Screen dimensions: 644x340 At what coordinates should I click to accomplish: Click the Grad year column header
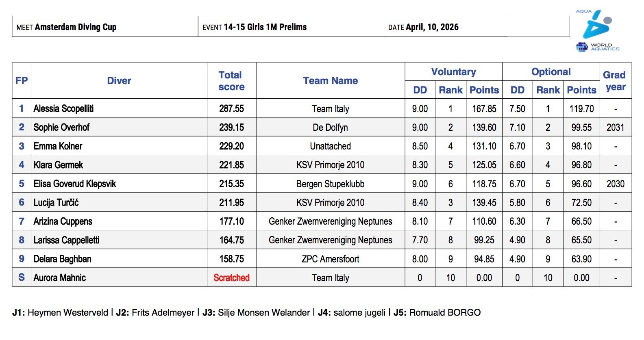point(615,81)
